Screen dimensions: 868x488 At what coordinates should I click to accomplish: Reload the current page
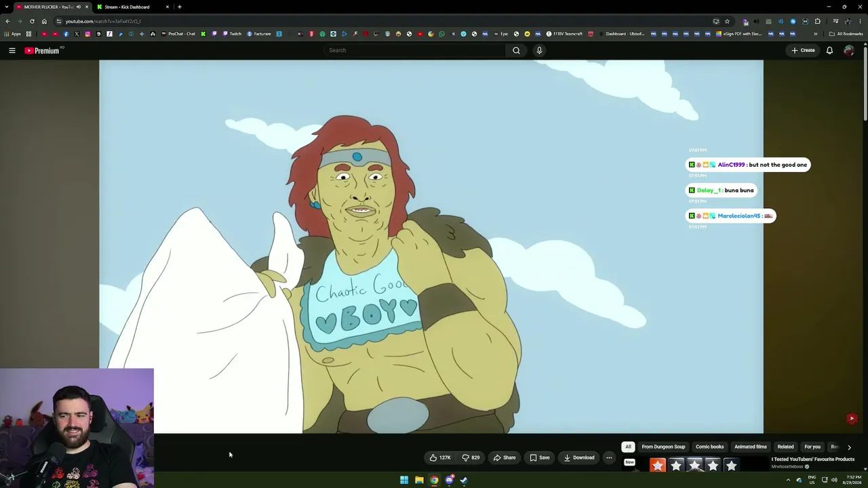[x=32, y=21]
